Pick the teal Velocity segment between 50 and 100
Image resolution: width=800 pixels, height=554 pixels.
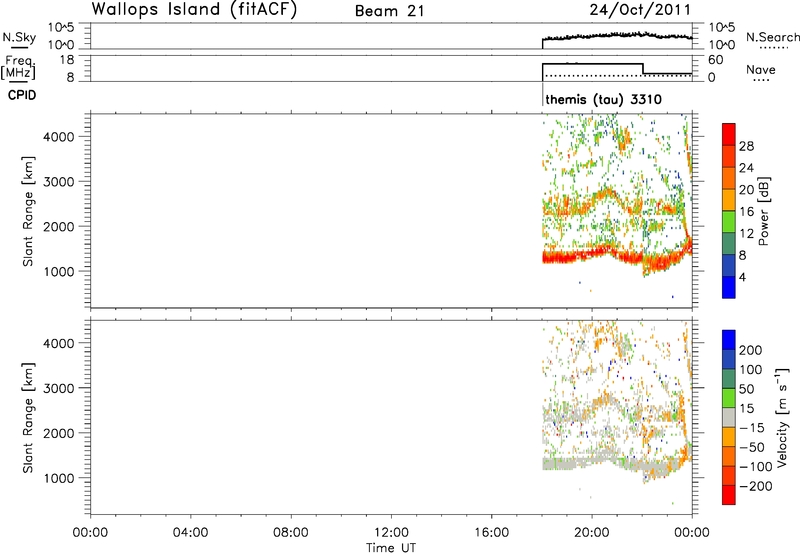click(x=729, y=379)
